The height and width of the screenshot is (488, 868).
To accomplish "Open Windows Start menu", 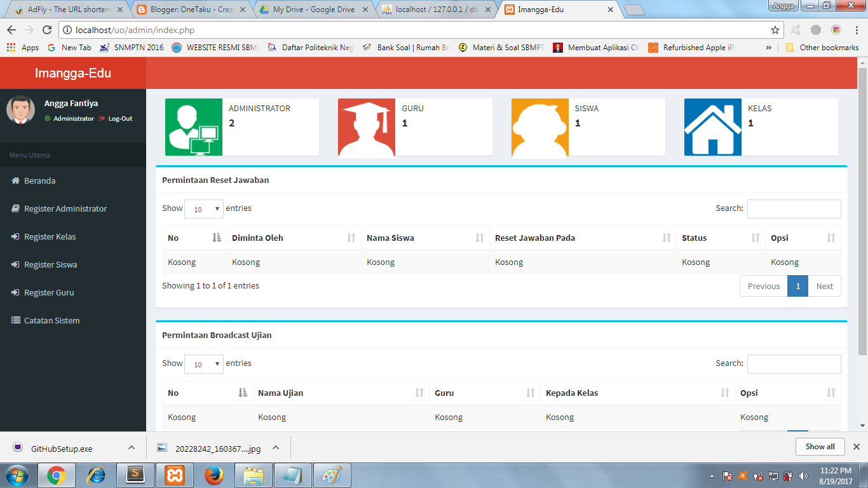I will (x=16, y=475).
